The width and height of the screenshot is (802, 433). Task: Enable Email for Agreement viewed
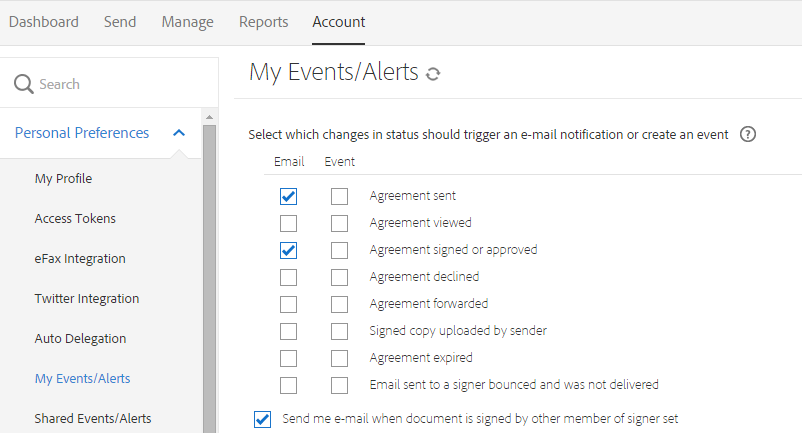tap(289, 223)
